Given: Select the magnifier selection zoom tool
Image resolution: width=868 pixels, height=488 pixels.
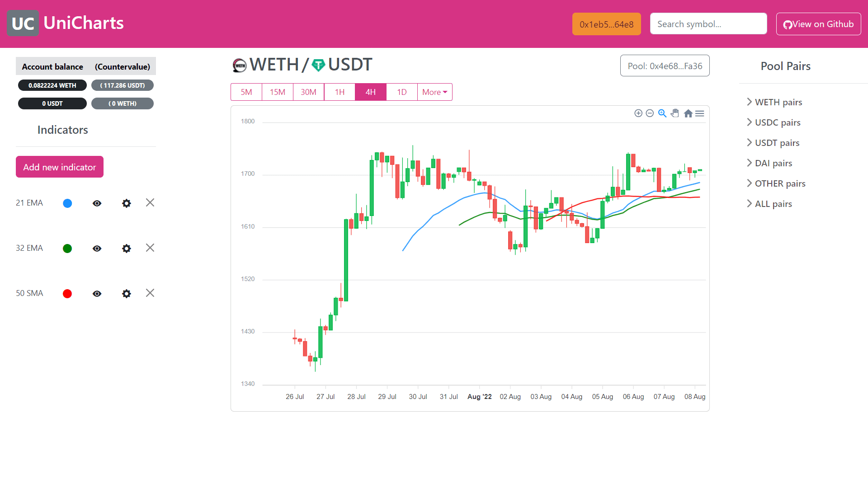Looking at the screenshot, I should [x=662, y=113].
